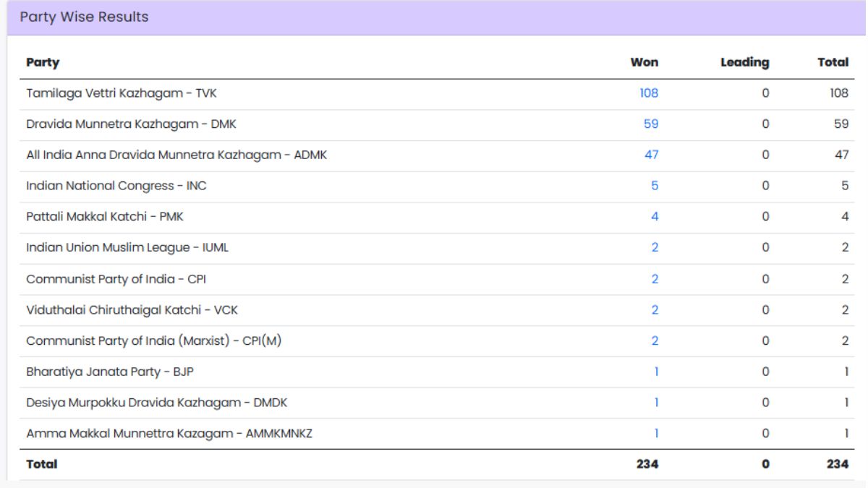Select ADMK total value 47
Image resolution: width=868 pixels, height=488 pixels.
[x=841, y=155]
